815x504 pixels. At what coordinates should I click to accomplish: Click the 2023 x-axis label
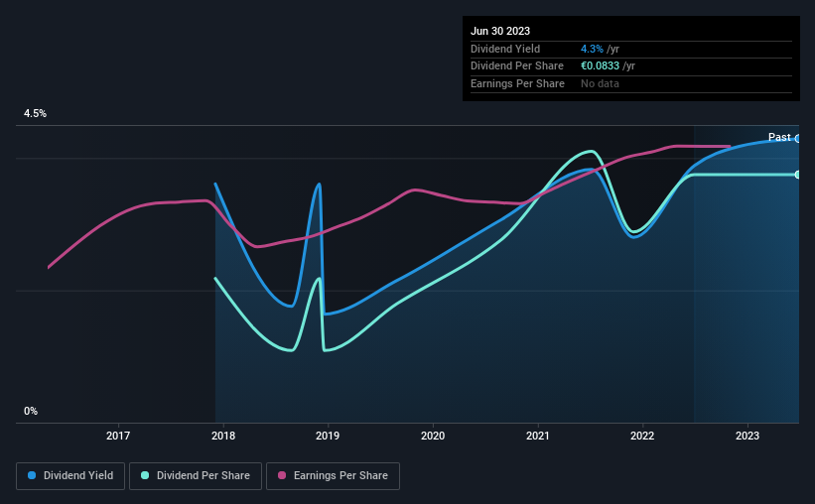pyautogui.click(x=747, y=436)
